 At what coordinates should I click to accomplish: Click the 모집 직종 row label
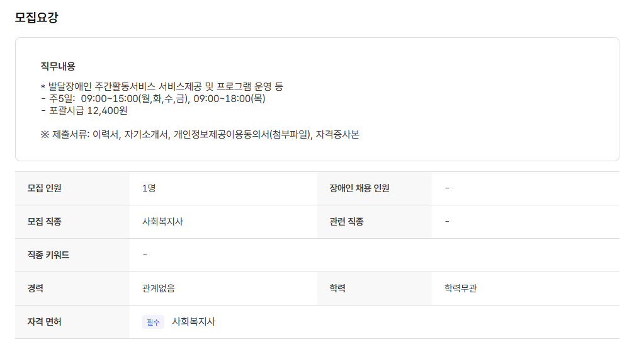(x=45, y=222)
